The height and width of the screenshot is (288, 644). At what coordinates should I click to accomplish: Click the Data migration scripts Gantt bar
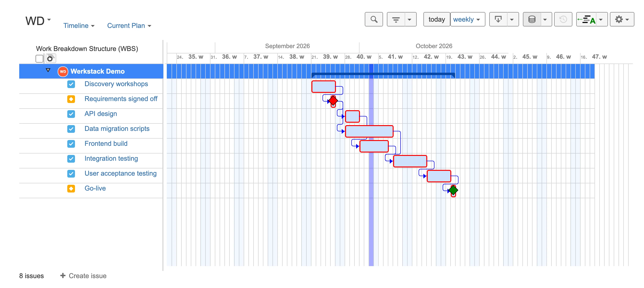pos(369,131)
